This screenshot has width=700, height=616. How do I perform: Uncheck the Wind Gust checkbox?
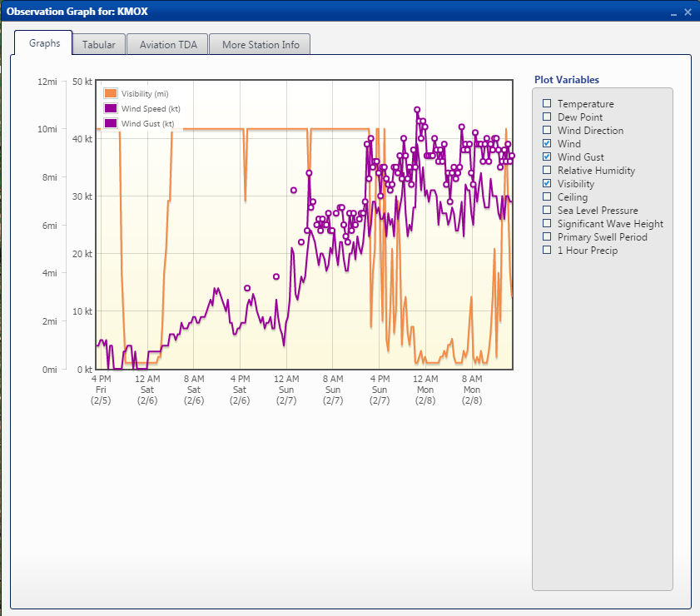pyautogui.click(x=547, y=156)
